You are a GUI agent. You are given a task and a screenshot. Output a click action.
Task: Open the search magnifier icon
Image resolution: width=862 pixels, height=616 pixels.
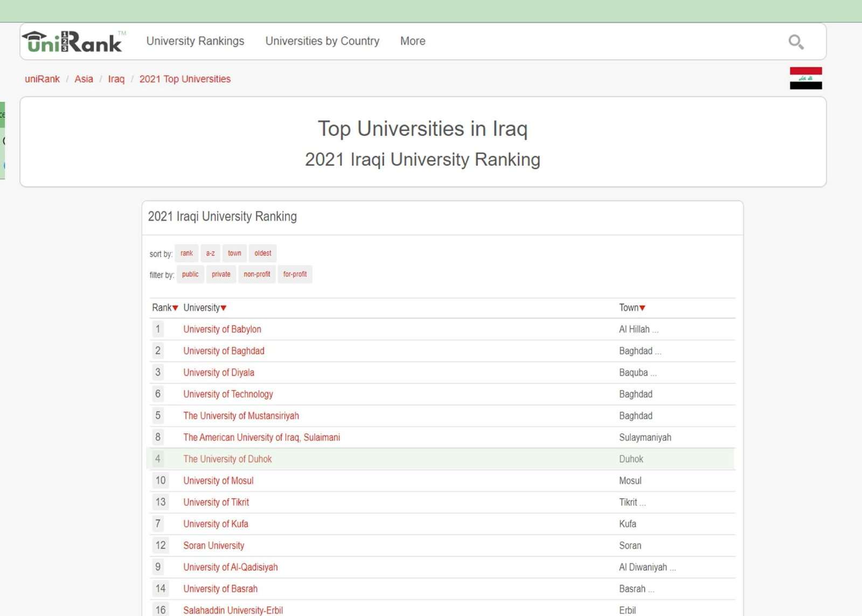tap(796, 41)
